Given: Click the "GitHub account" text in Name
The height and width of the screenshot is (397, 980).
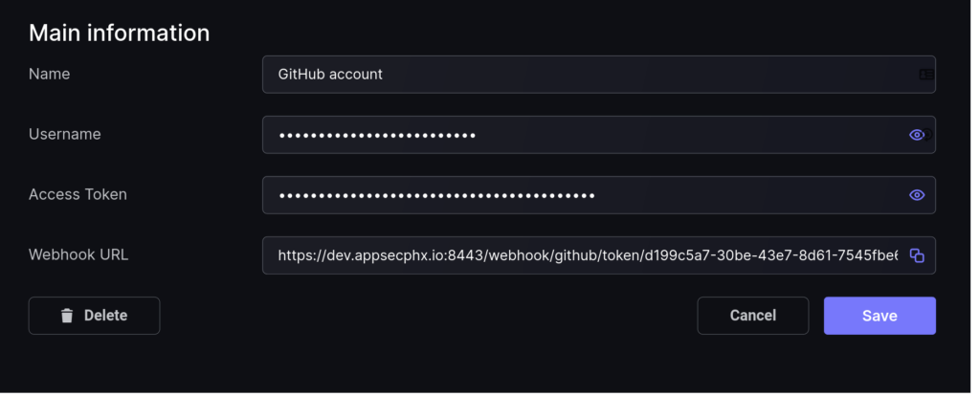Looking at the screenshot, I should click(x=330, y=74).
